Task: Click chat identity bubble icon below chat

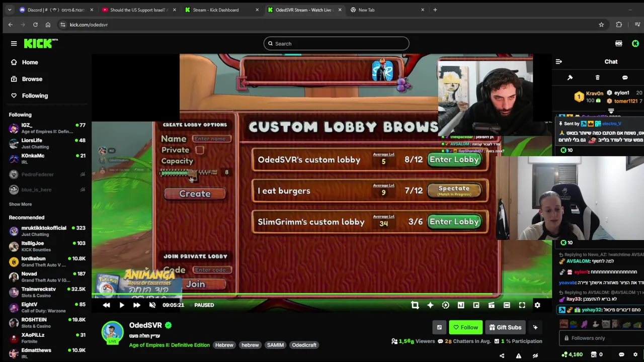Action: coord(621,354)
